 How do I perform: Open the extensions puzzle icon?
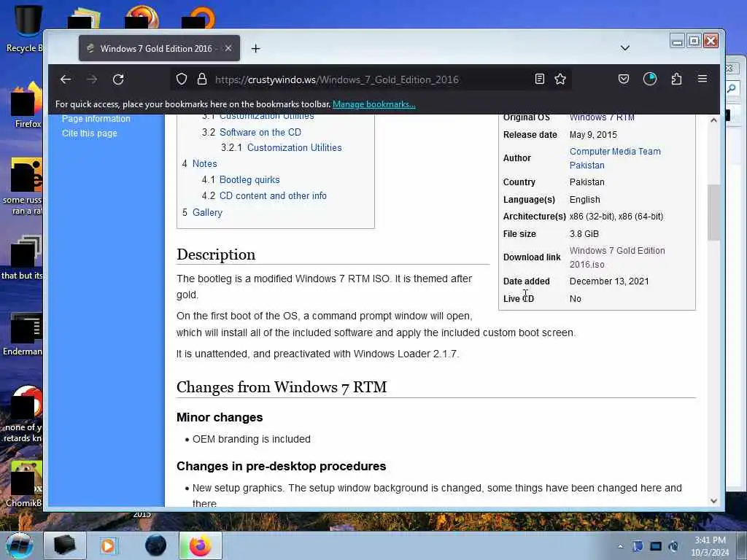(676, 79)
